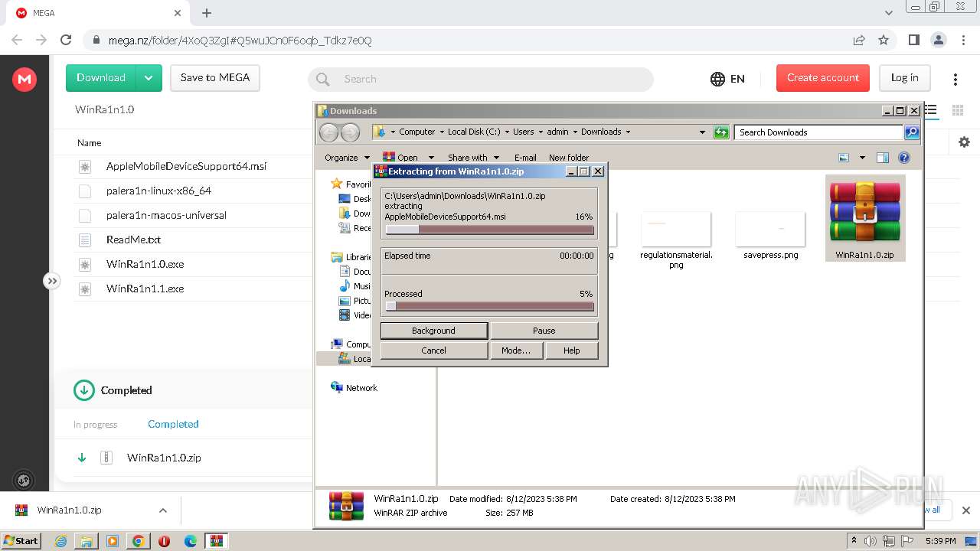Expand options for downloaded WinRa1n1.0.zip in Chrome shelf

tap(162, 510)
